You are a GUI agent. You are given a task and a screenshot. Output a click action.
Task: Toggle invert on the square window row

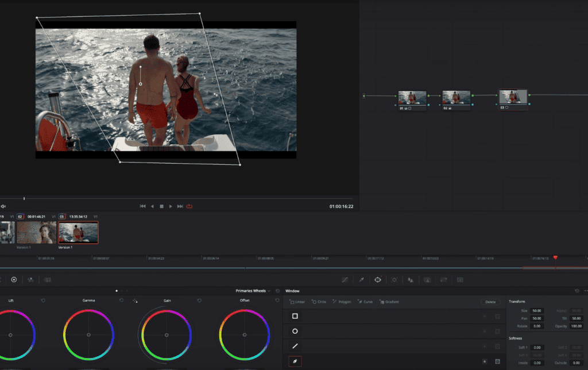(x=485, y=317)
